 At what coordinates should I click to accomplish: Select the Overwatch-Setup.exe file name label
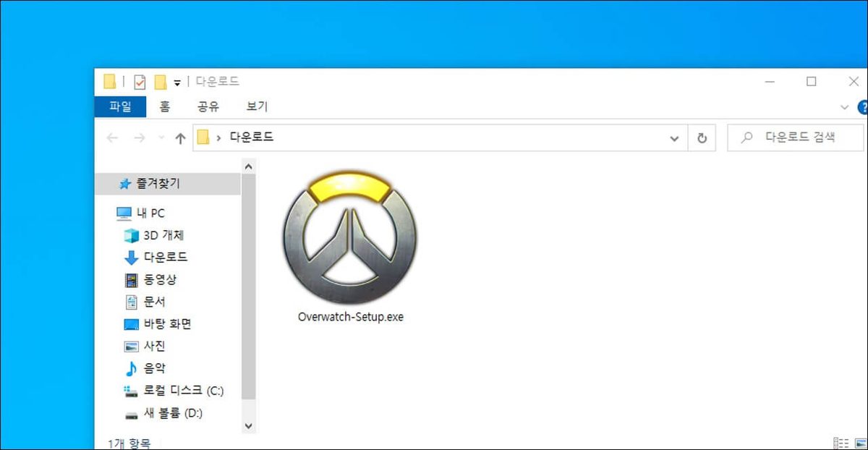351,317
